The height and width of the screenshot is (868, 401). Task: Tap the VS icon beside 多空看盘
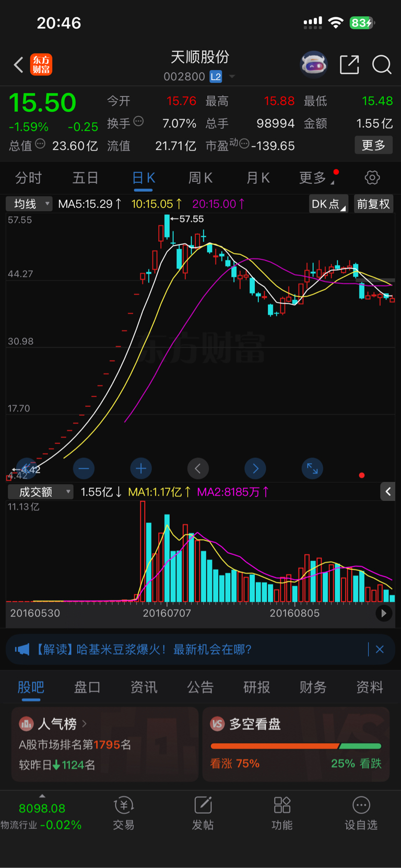pos(217,724)
